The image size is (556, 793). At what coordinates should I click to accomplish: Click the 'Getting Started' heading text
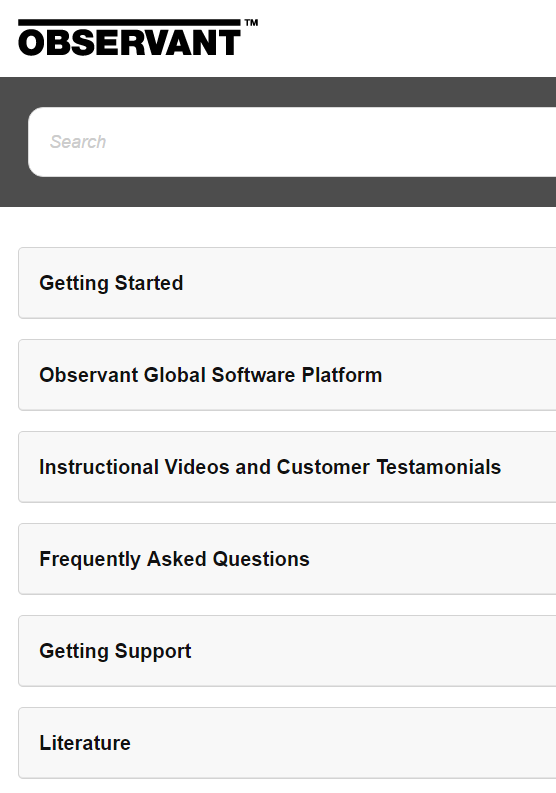coord(111,283)
